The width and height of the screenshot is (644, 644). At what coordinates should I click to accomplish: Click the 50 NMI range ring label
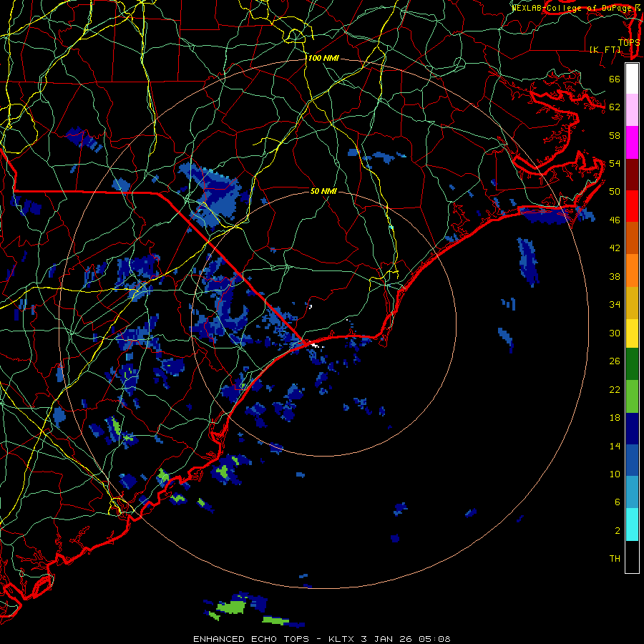[x=323, y=191]
